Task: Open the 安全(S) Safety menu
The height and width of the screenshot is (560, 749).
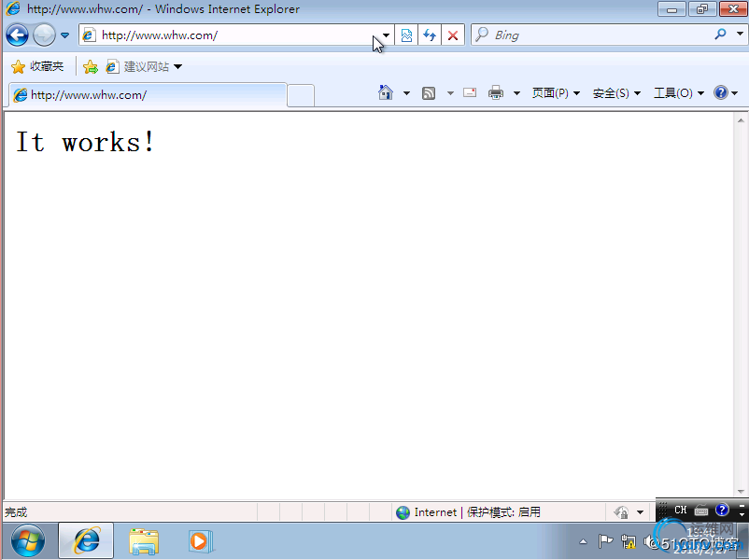Action: (616, 93)
